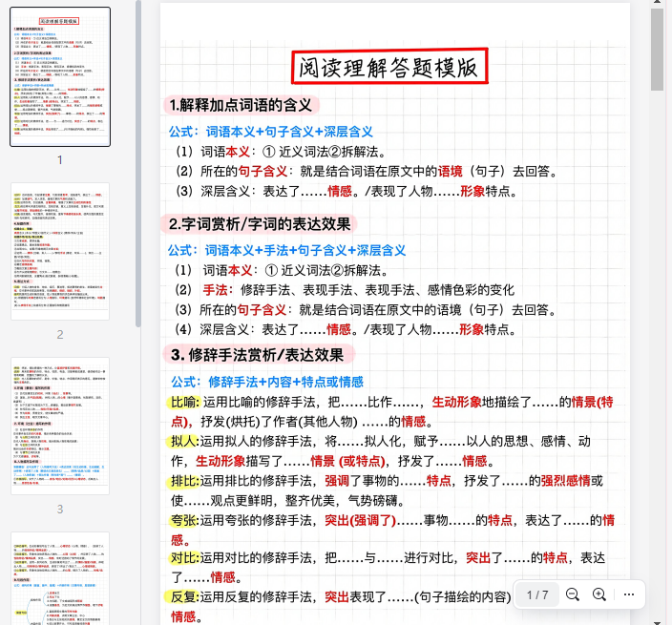
Task: Click heading 2.字词赏析/字词的表达效果
Action: pos(260,224)
